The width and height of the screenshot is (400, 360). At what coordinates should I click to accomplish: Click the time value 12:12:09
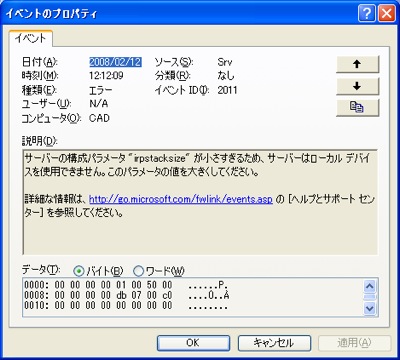(x=106, y=76)
